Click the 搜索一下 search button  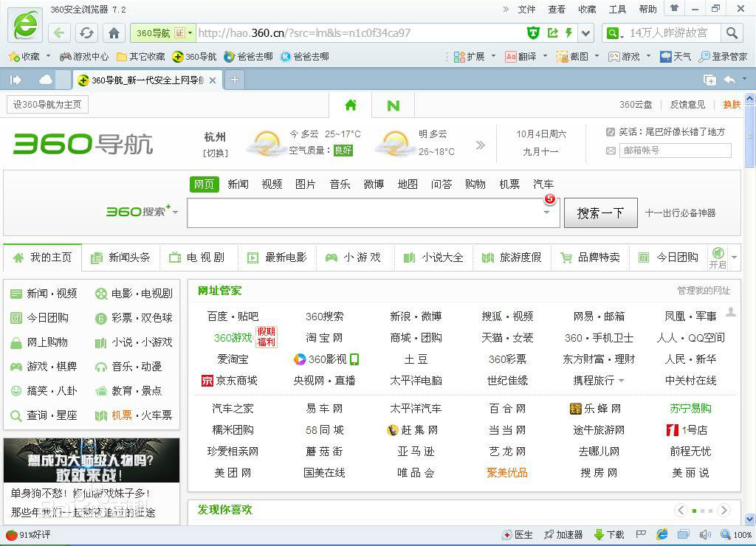[600, 212]
